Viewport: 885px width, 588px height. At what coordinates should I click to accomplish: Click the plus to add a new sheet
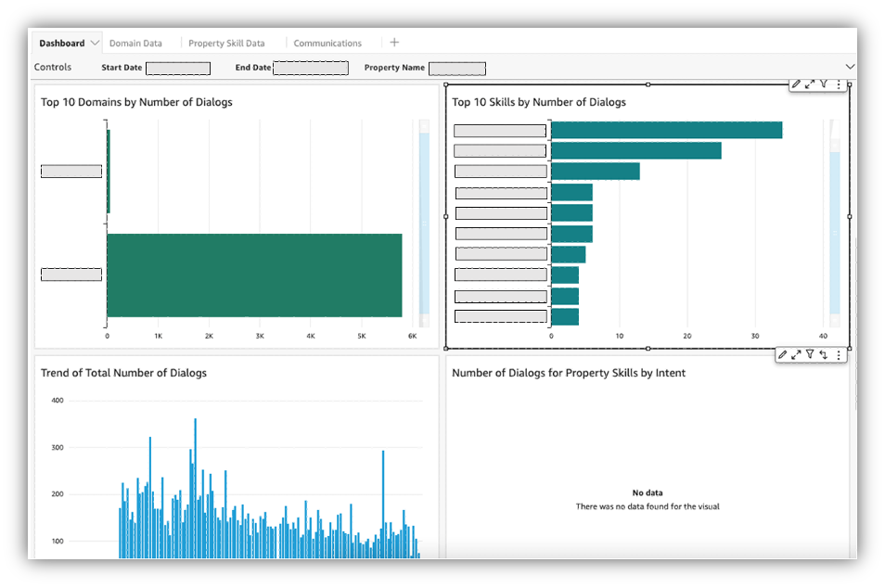tap(393, 42)
